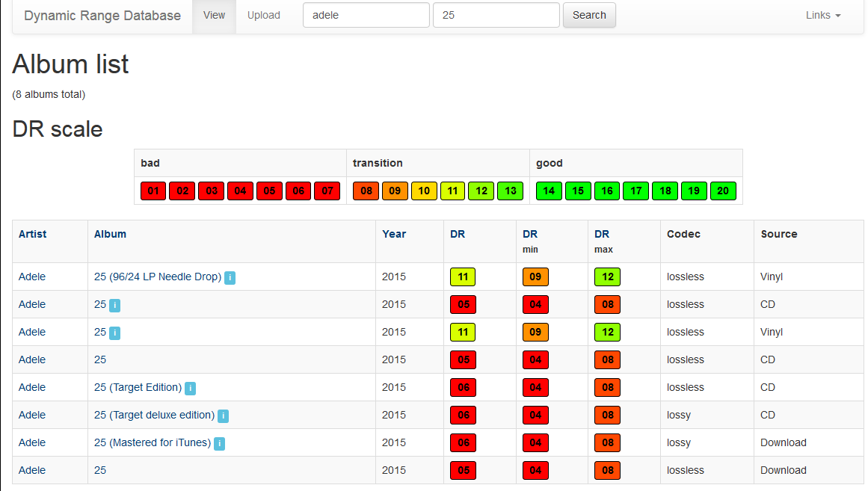This screenshot has width=868, height=491.
Task: Open info icon for 25 (96/24 LP Needle Drop)
Action: [230, 277]
